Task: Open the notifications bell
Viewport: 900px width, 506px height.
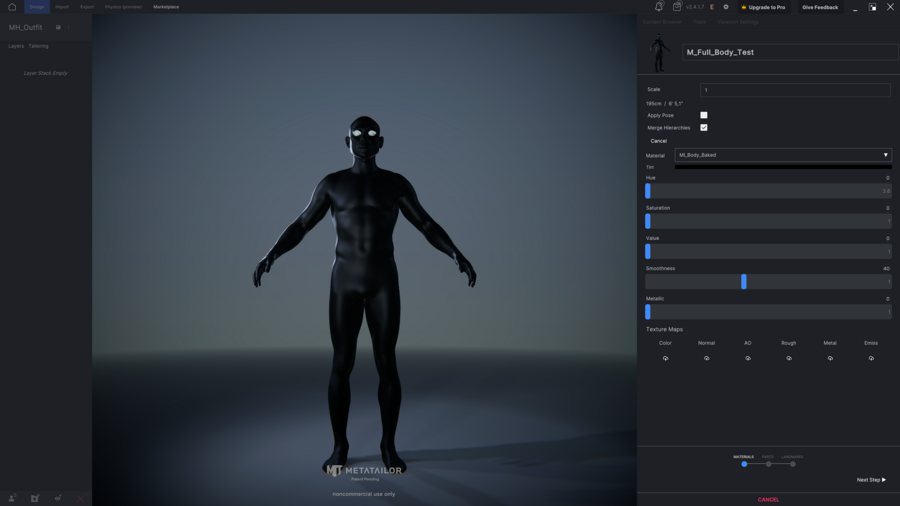Action: [x=658, y=7]
